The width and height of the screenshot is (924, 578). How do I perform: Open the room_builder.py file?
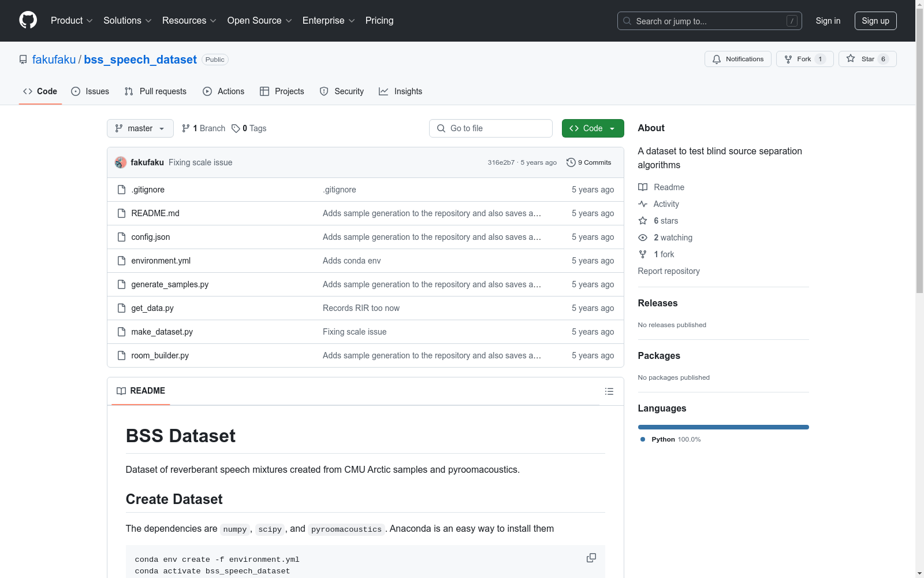coord(160,355)
